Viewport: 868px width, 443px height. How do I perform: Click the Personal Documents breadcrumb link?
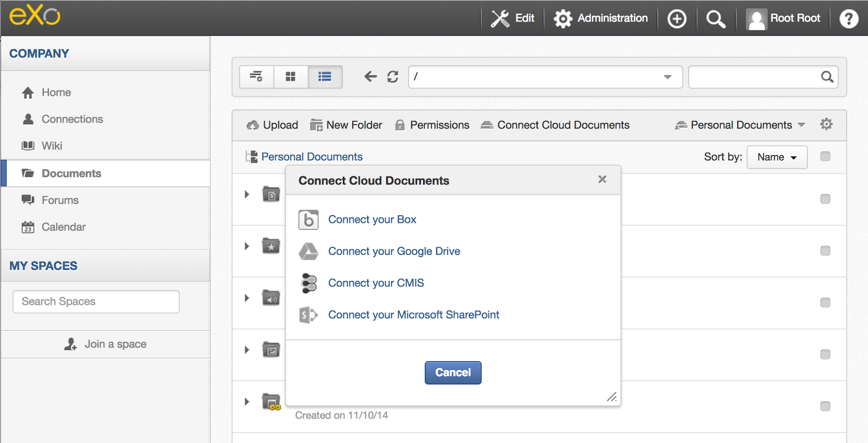[x=312, y=157]
